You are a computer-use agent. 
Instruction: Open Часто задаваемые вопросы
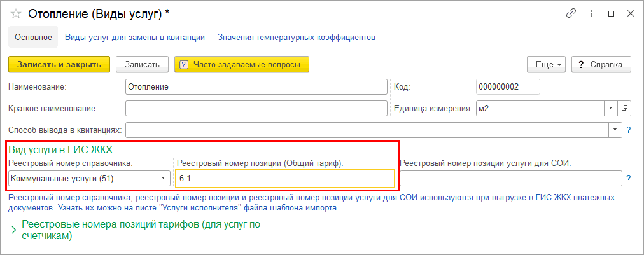(x=241, y=64)
